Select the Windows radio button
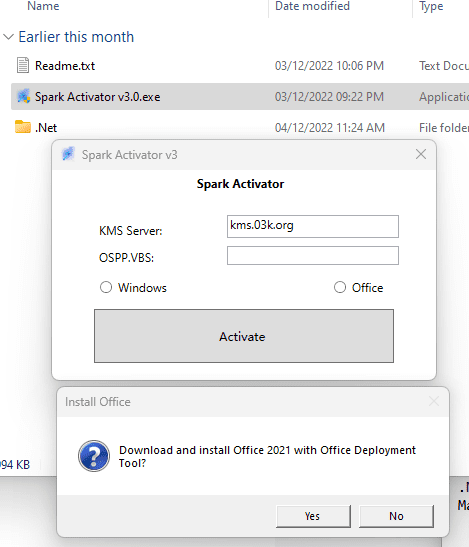469x547 pixels. click(106, 287)
